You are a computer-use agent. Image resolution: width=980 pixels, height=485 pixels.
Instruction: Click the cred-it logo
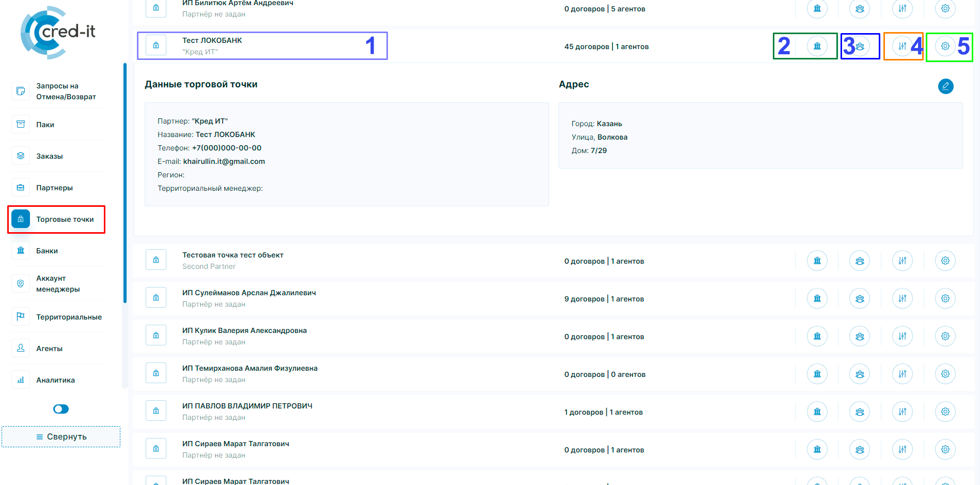click(x=58, y=32)
